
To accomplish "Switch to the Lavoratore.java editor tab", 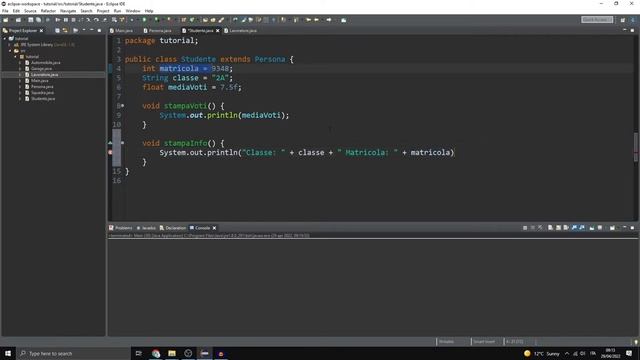I will point(241,31).
